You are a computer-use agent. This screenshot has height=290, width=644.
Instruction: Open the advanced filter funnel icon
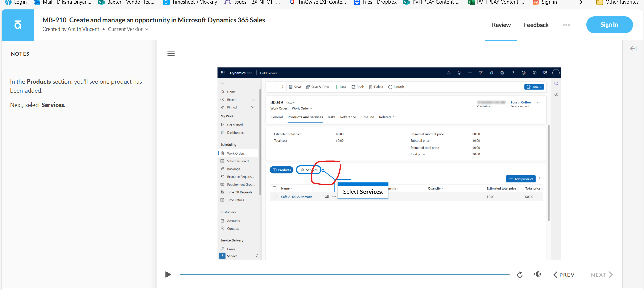click(480, 73)
